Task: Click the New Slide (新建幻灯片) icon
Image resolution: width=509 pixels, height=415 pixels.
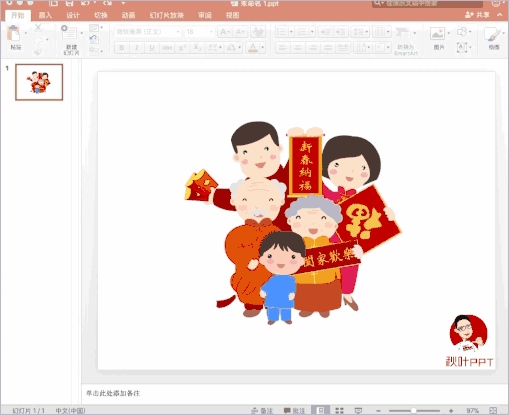Action: (68, 33)
